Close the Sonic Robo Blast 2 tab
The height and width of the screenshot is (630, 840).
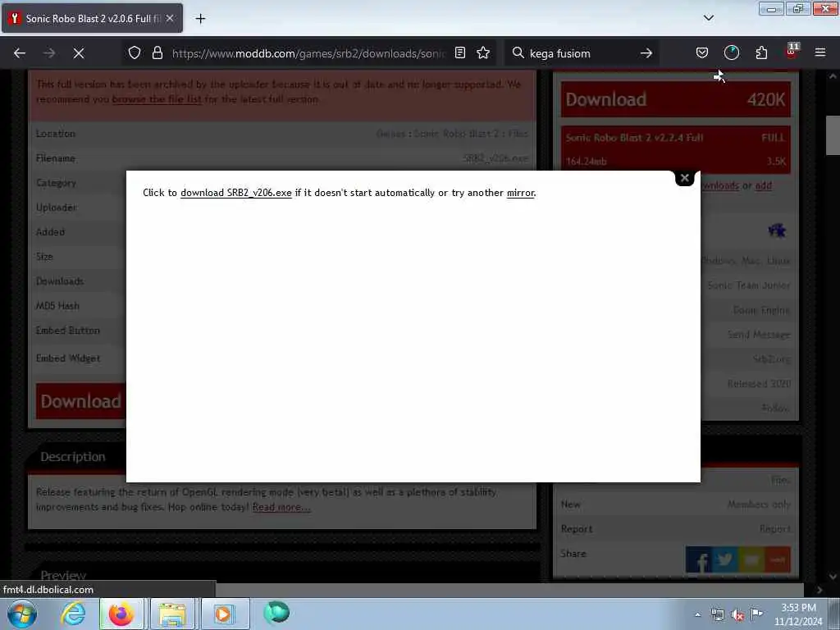tap(170, 18)
